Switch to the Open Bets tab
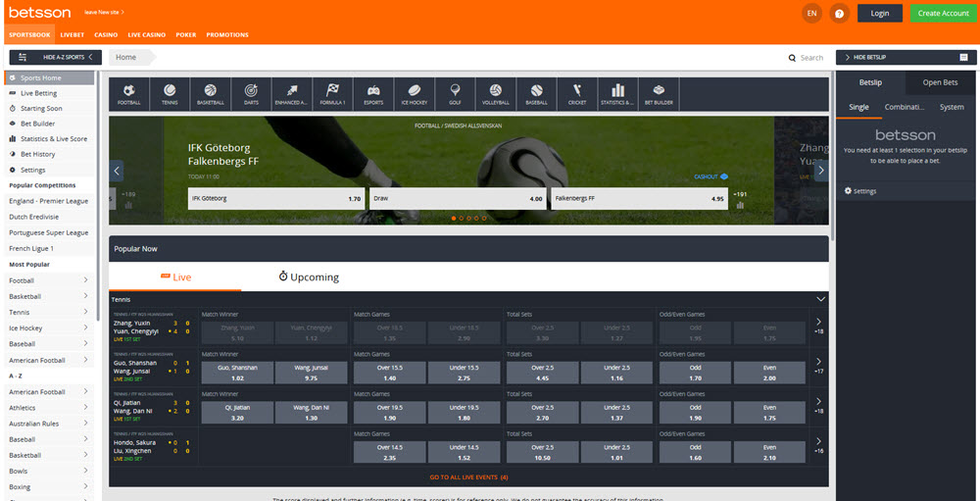This screenshot has height=501, width=980. coord(940,82)
